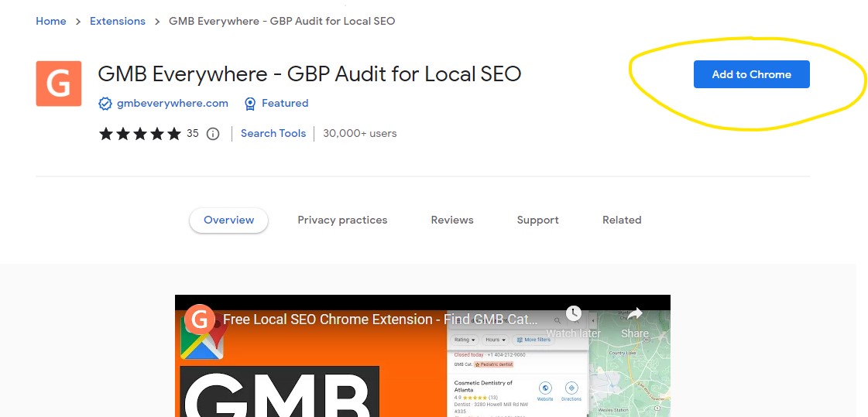Click the video title Free Local SEO Chrome Extension
Screen dimensions: 868x417
380,320
